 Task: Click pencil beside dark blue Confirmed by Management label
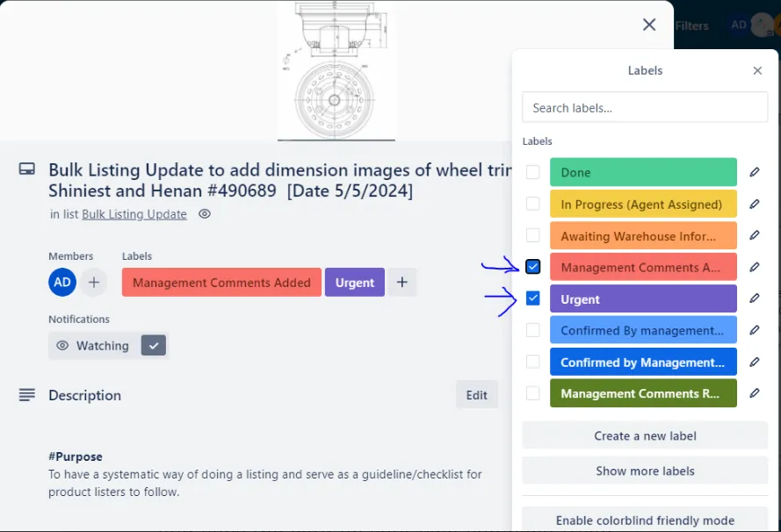point(754,362)
